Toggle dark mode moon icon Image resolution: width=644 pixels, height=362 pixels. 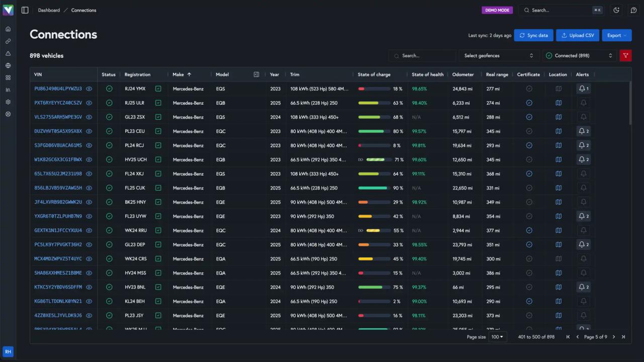click(x=616, y=10)
